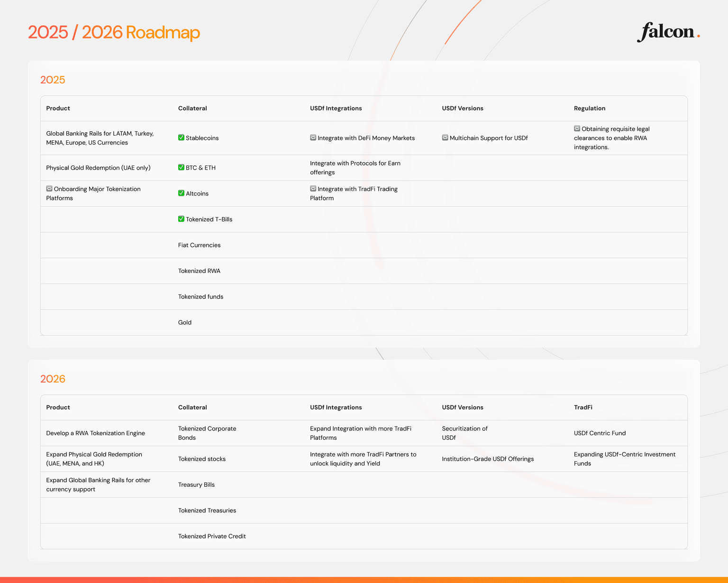
Task: Select the Collateral header in the 2026 table
Action: click(192, 407)
